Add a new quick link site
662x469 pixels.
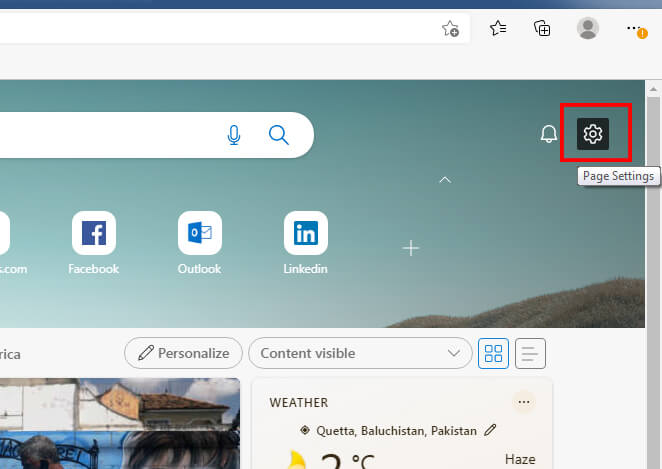pyautogui.click(x=410, y=248)
